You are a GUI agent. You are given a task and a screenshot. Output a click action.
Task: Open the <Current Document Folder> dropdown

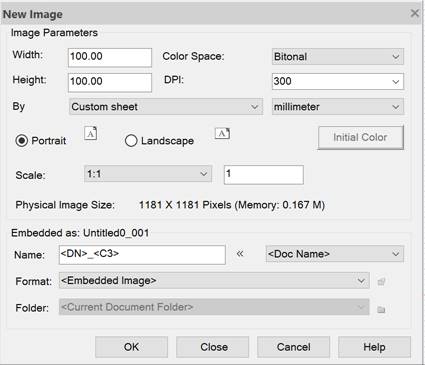click(x=214, y=307)
